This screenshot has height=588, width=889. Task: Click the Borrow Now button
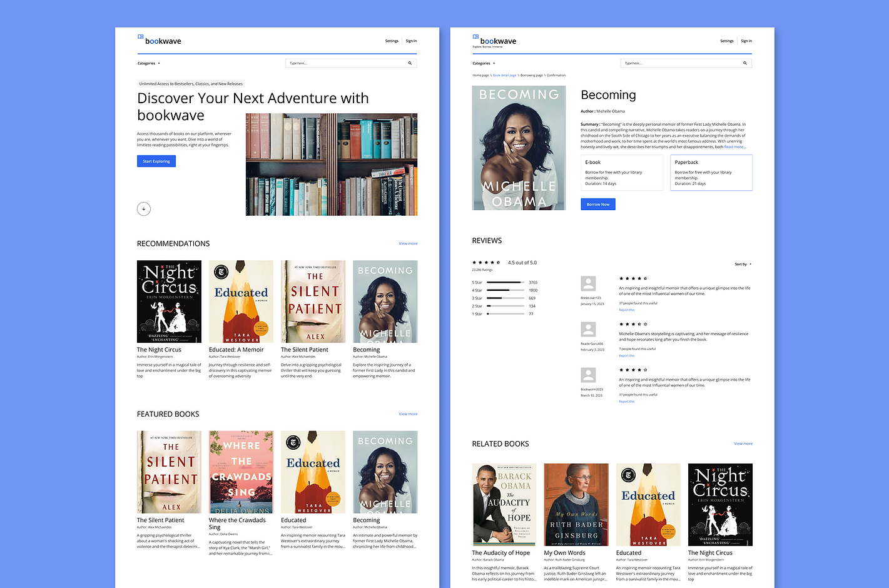coord(598,204)
